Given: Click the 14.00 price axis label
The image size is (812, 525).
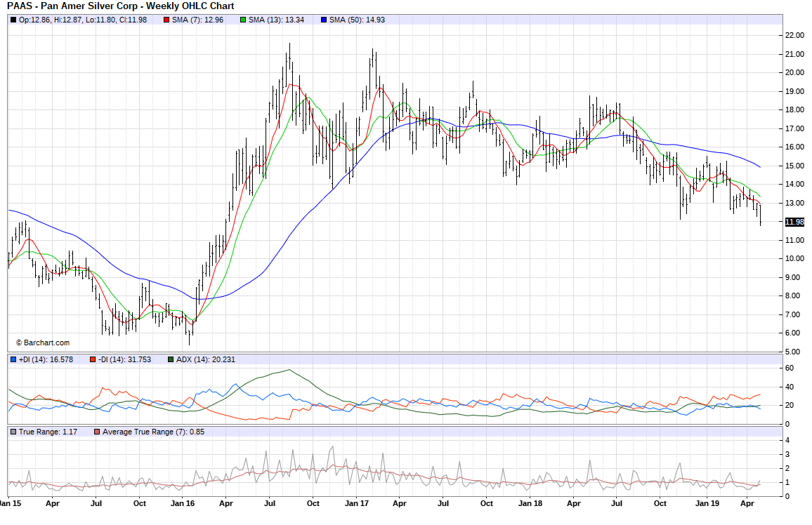Looking at the screenshot, I should [x=794, y=185].
